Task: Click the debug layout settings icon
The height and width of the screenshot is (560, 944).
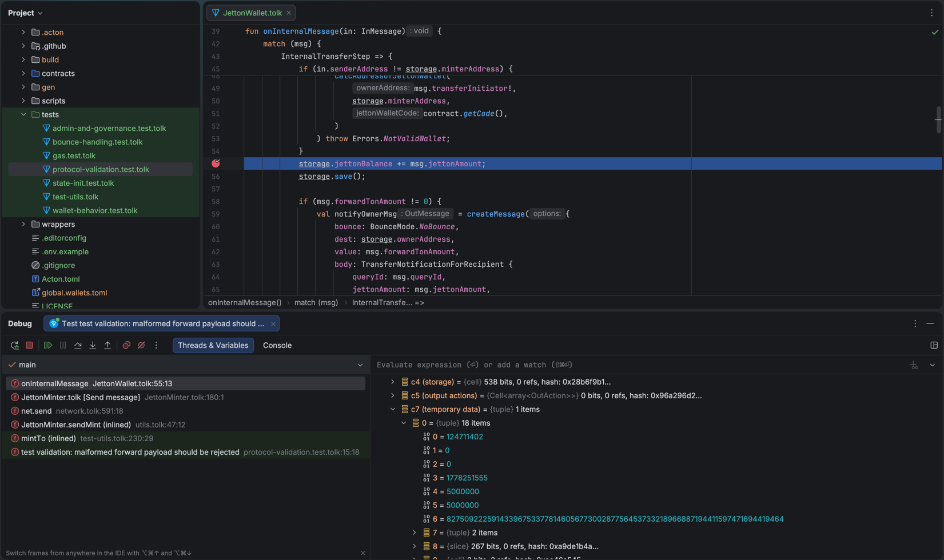Action: coord(934,345)
